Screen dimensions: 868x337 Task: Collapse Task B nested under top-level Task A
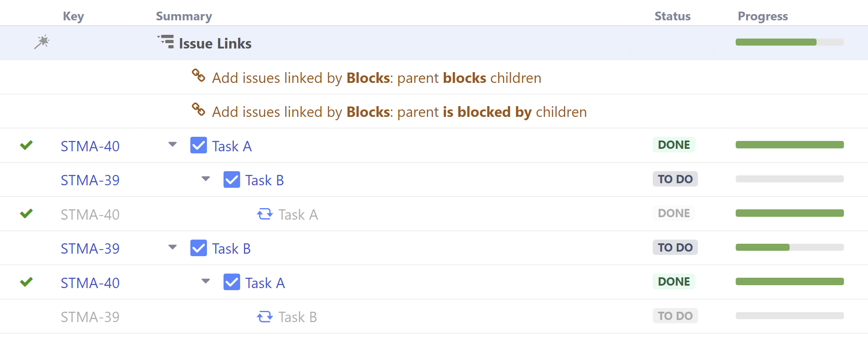(x=206, y=179)
